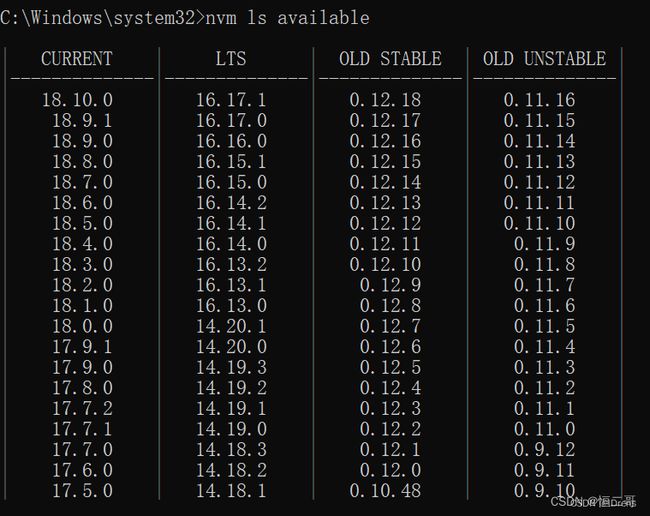650x516 pixels.
Task: Click LTS version 16.17.1
Action: (231, 100)
